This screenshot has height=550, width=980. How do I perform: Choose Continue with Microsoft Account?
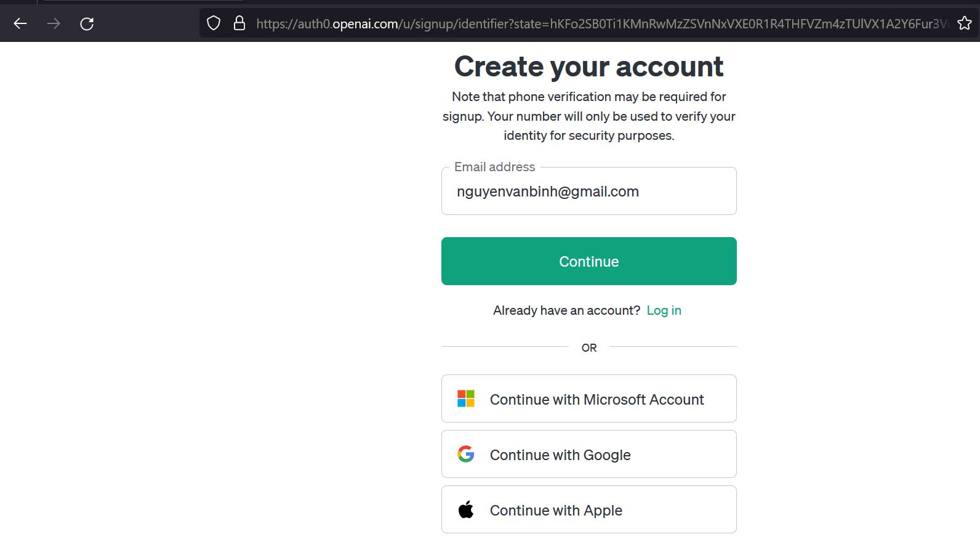[596, 399]
